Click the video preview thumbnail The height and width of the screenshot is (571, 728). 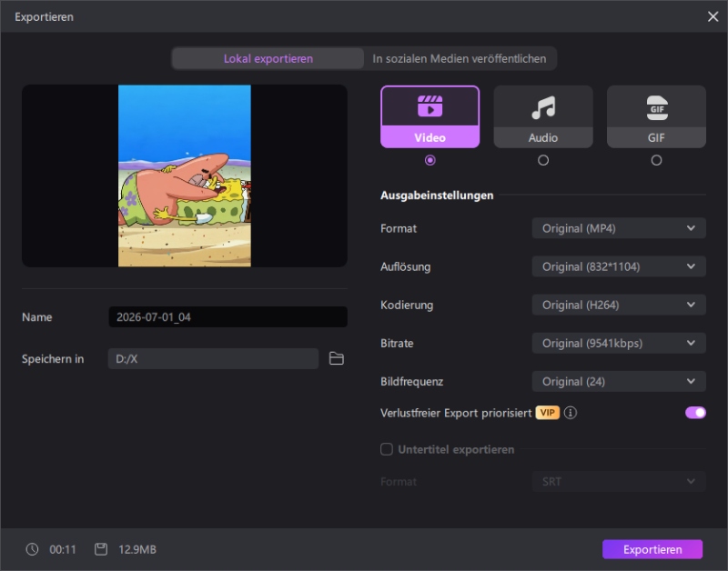(x=185, y=175)
